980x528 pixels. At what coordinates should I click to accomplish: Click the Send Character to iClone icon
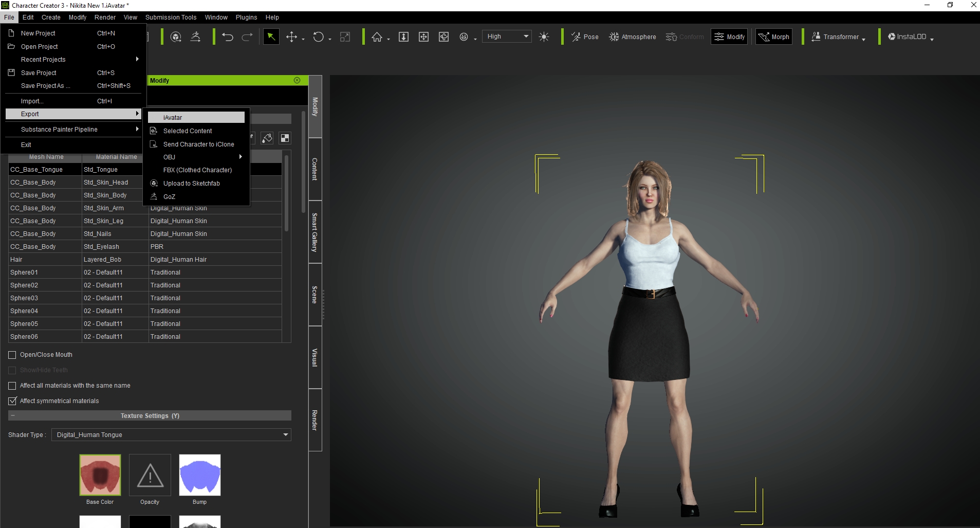coord(154,144)
